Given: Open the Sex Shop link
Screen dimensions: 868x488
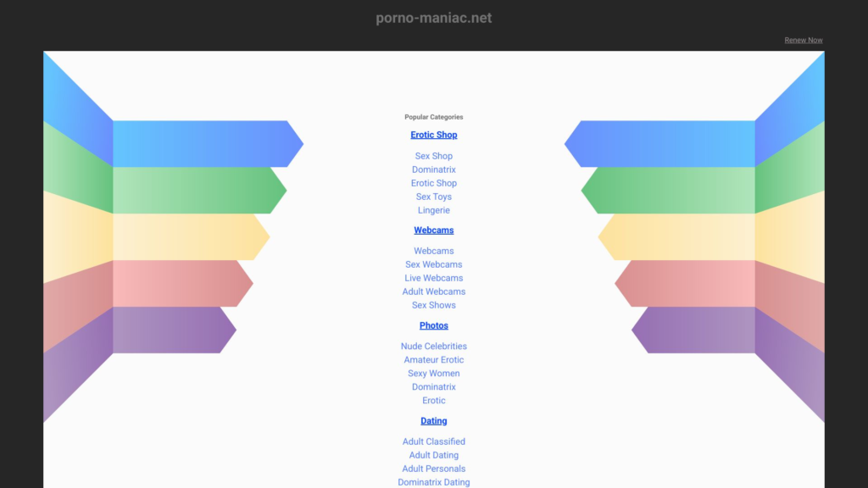Looking at the screenshot, I should click(433, 156).
